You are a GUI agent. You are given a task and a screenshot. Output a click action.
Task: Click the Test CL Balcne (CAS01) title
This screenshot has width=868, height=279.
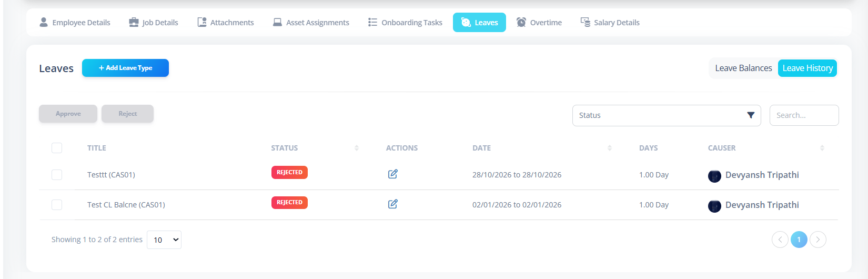126,205
